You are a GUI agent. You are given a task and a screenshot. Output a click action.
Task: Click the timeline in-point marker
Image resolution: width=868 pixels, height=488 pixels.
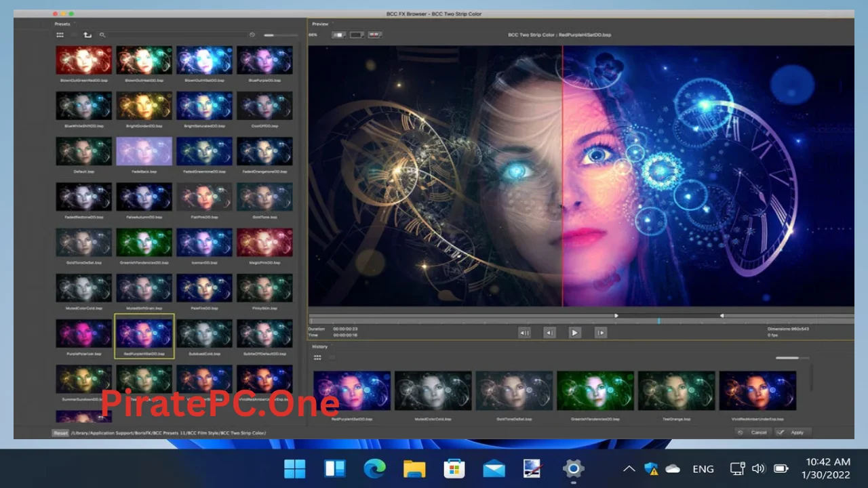tap(616, 315)
